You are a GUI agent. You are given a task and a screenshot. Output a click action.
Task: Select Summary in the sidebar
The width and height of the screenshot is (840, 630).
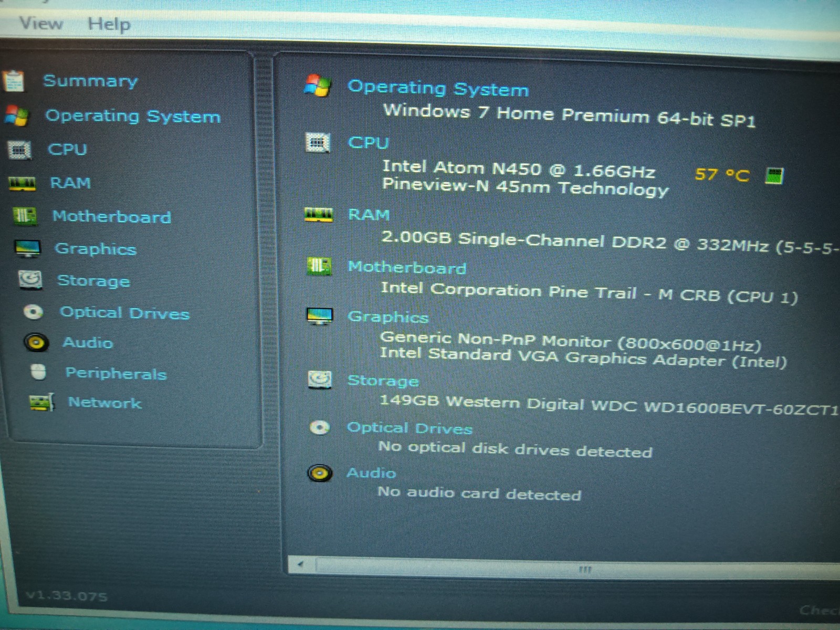click(90, 81)
